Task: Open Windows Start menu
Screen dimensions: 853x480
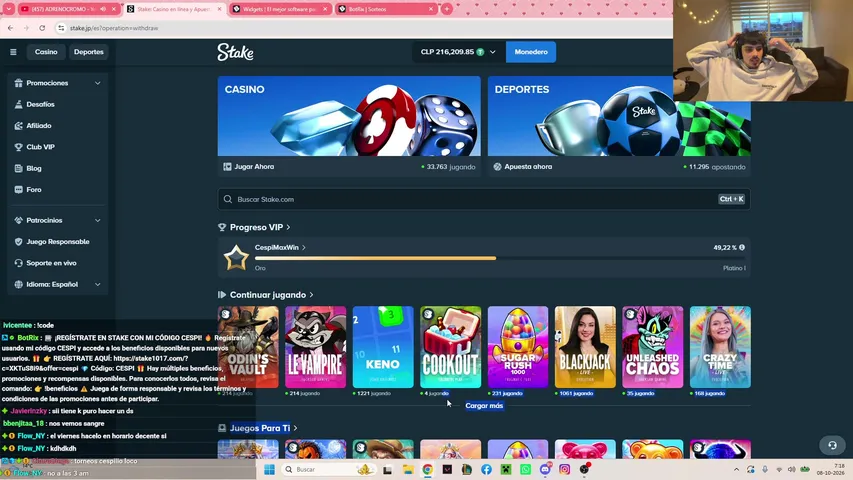Action: (269, 469)
